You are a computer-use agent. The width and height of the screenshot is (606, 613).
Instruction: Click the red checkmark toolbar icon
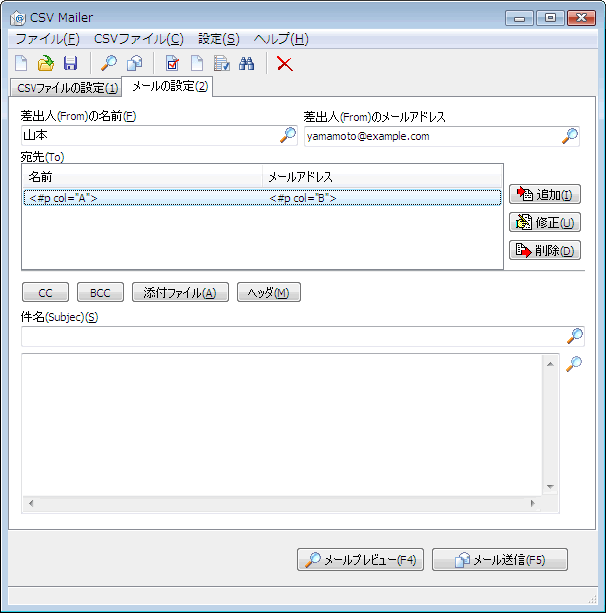[173, 63]
